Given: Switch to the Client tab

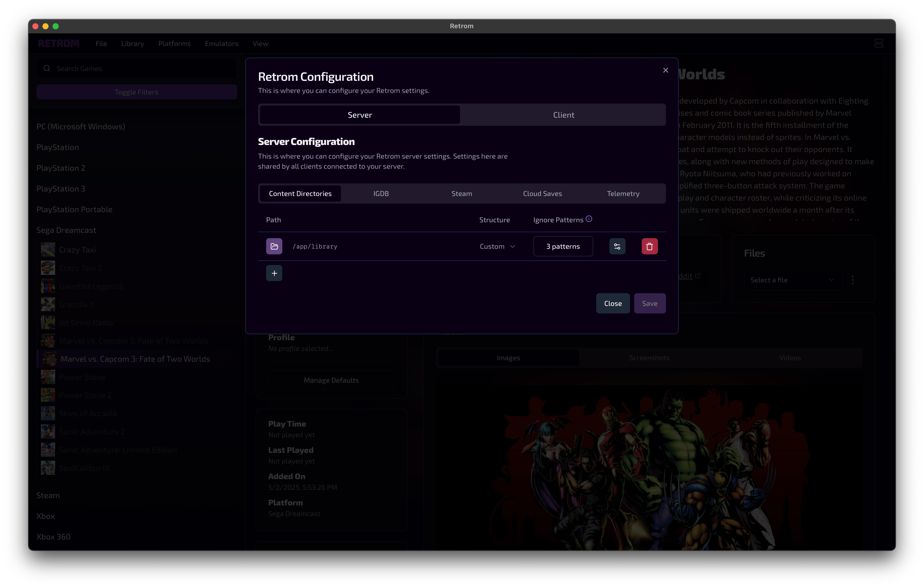Looking at the screenshot, I should [x=563, y=115].
